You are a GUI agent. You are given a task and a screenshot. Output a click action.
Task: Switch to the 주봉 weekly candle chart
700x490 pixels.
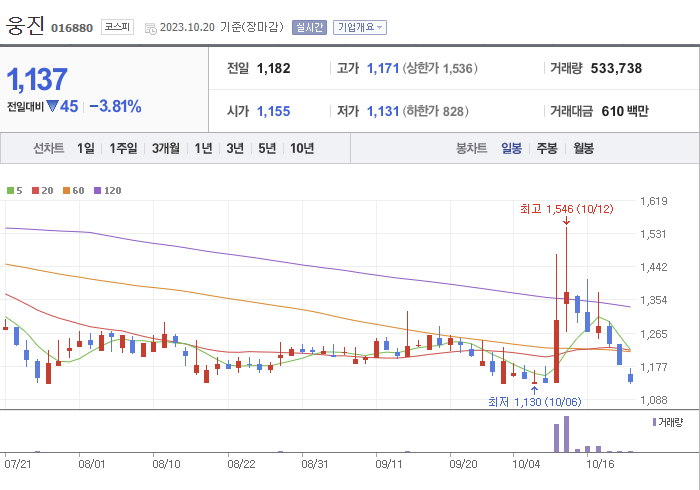547,148
